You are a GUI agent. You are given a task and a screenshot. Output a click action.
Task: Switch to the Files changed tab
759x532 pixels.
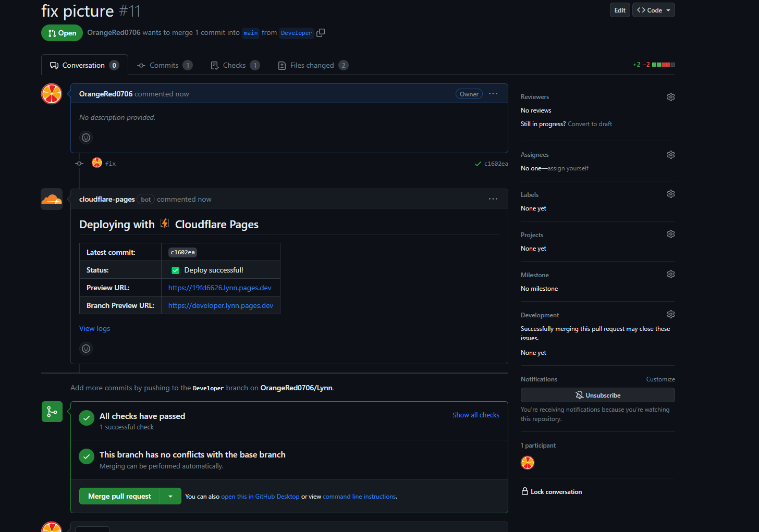[312, 65]
